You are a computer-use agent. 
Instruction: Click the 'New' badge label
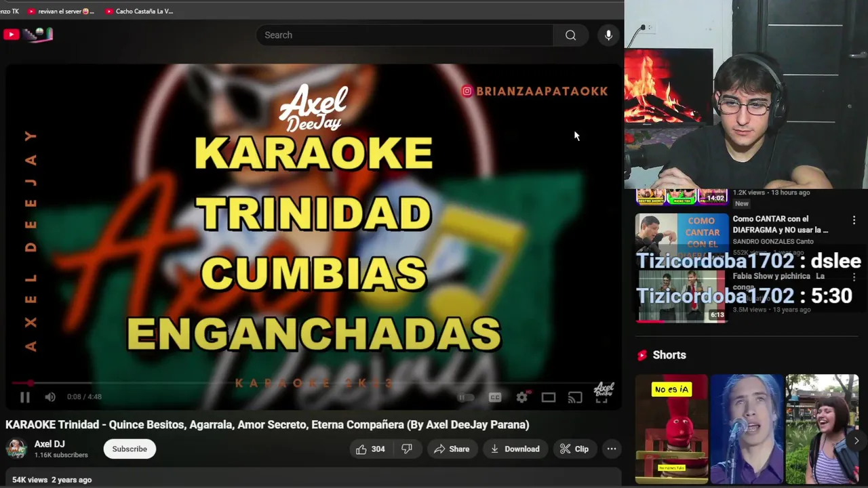point(742,203)
